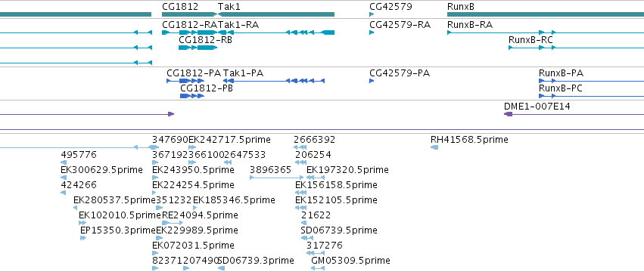
Task: Click EST EK300629.5prime
Action: point(102,170)
